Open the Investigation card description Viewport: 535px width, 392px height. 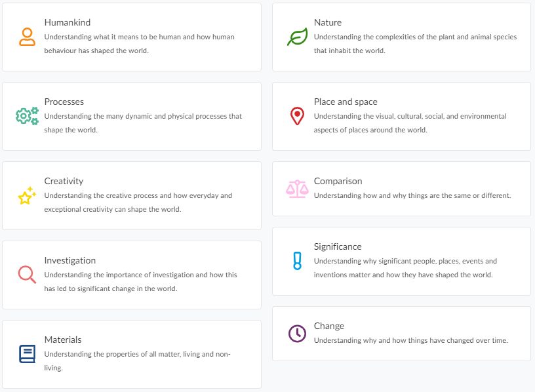point(140,281)
